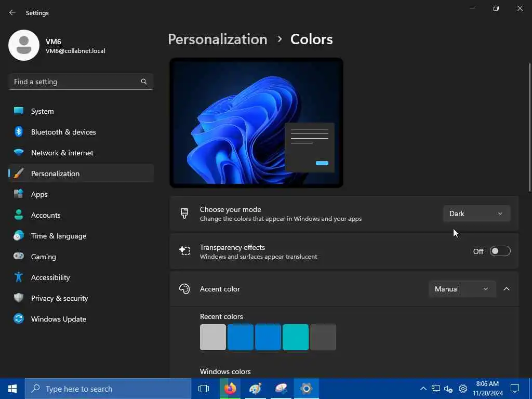Click the muted volume tray icon

pyautogui.click(x=448, y=389)
